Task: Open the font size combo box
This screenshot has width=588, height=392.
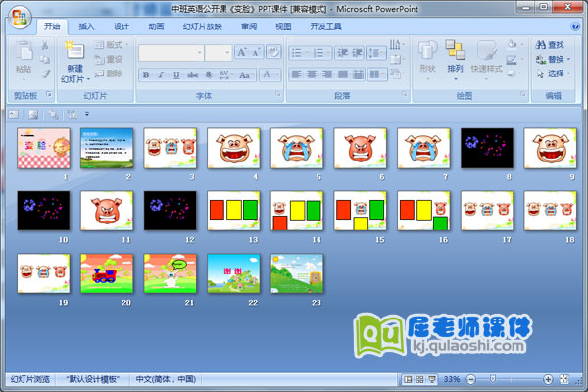Action: tap(219, 53)
